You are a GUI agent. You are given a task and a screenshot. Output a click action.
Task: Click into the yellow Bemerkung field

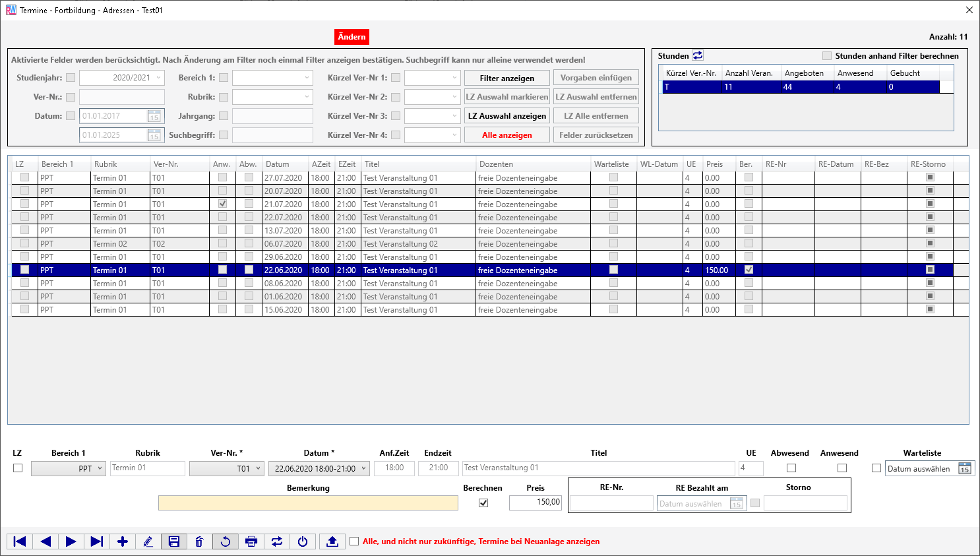pyautogui.click(x=308, y=503)
